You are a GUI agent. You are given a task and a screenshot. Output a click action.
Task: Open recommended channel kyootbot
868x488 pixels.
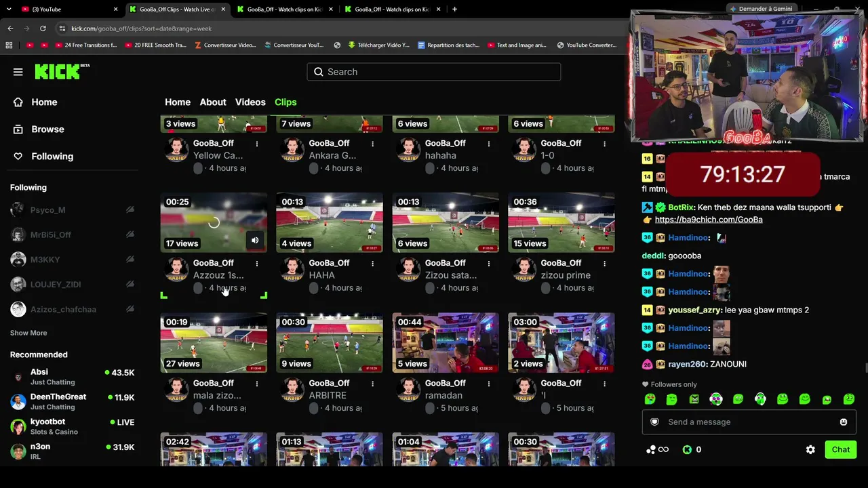pos(73,426)
